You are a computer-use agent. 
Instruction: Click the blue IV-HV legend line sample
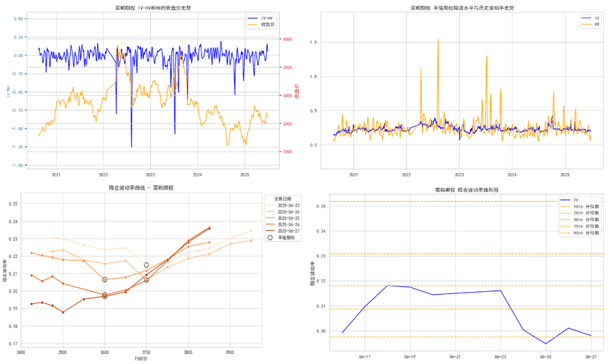[x=253, y=18]
